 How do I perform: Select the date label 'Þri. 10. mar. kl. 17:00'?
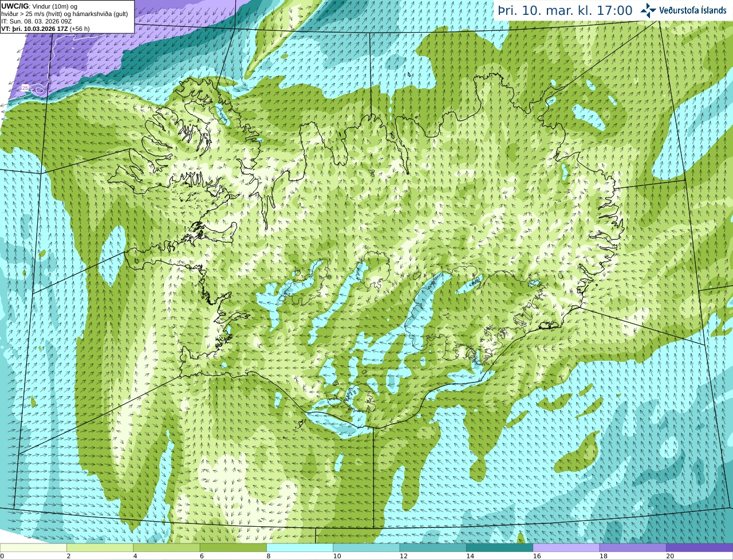click(x=565, y=10)
